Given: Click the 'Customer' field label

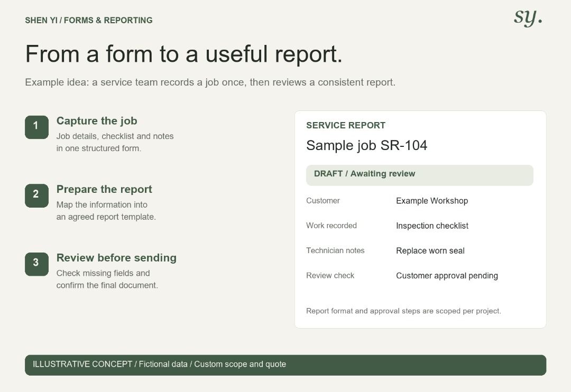Looking at the screenshot, I should [323, 201].
